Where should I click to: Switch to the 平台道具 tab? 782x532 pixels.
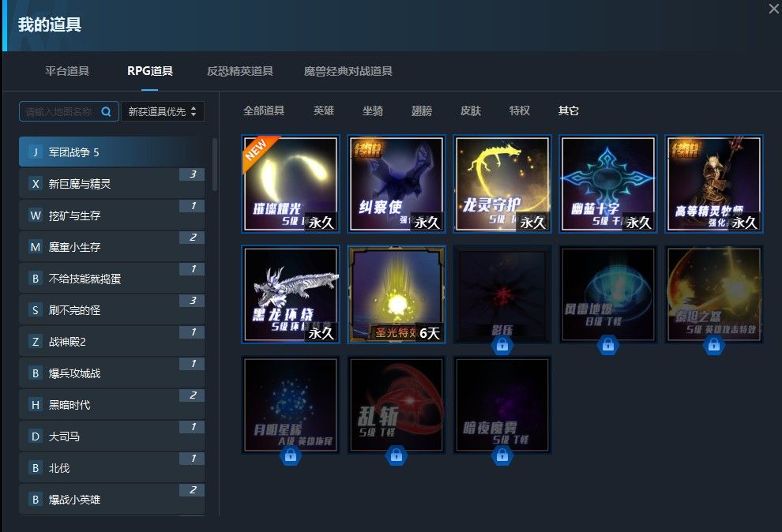coord(67,71)
